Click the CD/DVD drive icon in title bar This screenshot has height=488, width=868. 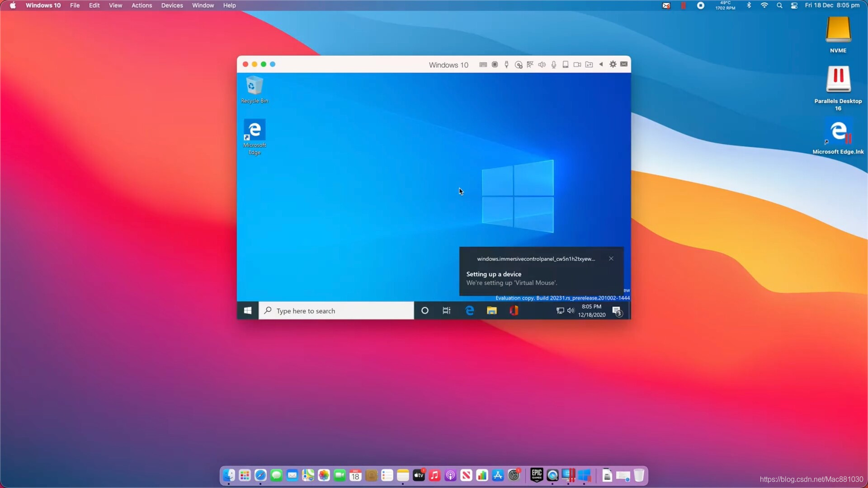coord(519,65)
